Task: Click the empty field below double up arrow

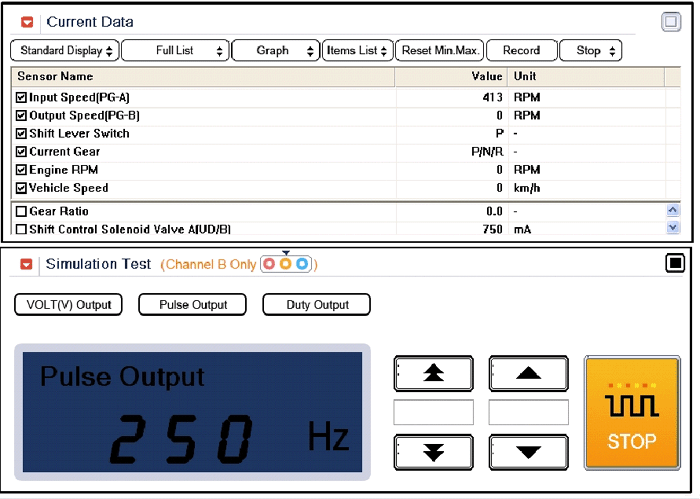Action: pyautogui.click(x=433, y=412)
